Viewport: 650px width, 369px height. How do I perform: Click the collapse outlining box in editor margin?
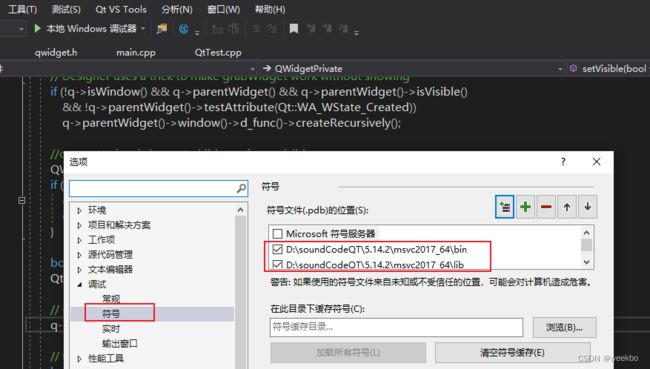pyautogui.click(x=22, y=201)
